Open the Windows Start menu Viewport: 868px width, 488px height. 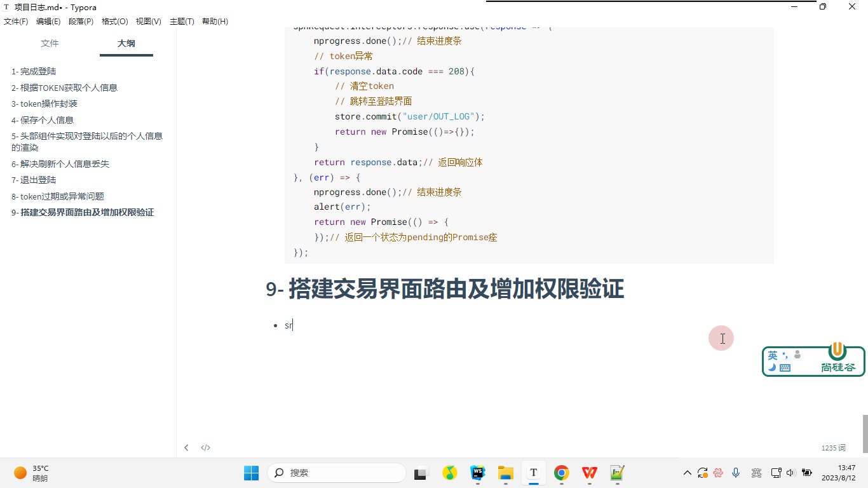[x=251, y=473]
